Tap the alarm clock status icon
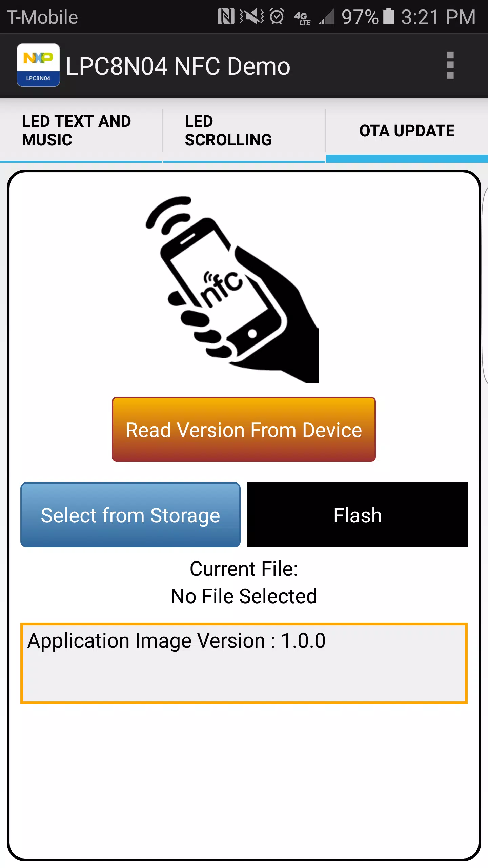Image resolution: width=488 pixels, height=868 pixels. click(277, 17)
